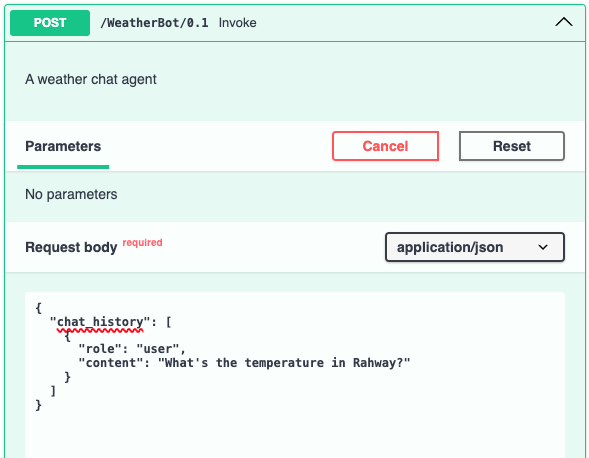Click the 'A weather chat agent' description
589x458 pixels.
pos(91,79)
